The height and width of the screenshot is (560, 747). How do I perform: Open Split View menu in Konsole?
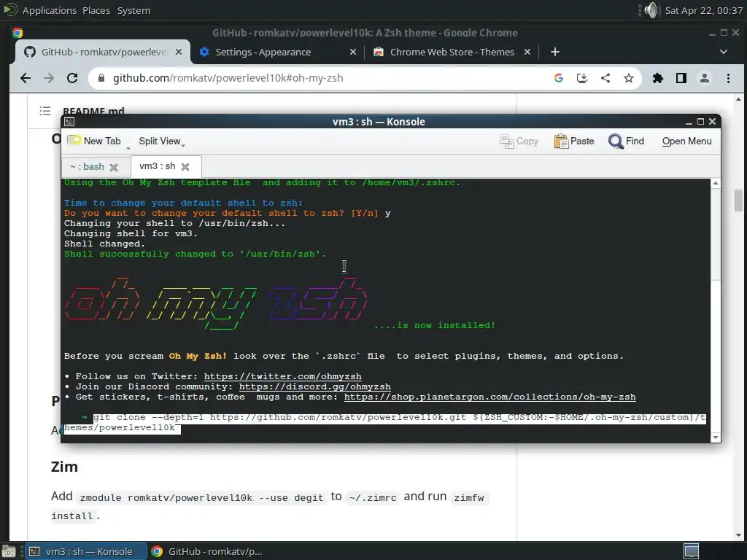click(161, 141)
